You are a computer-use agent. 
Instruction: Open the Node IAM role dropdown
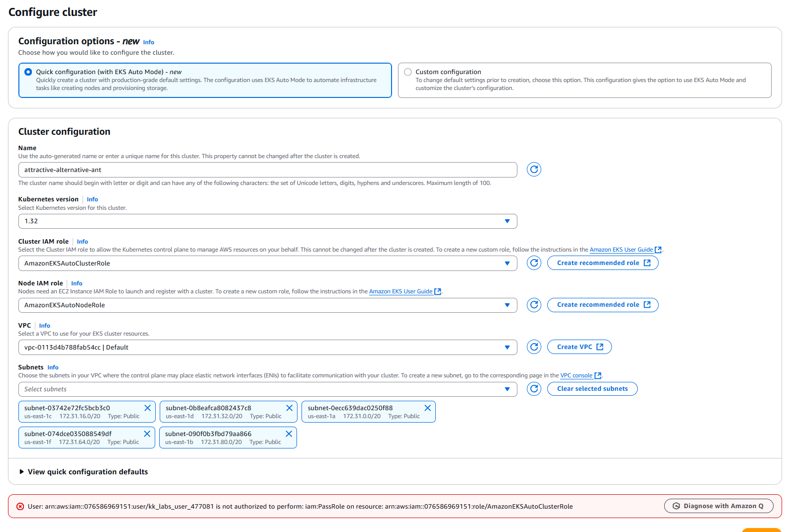(x=268, y=305)
